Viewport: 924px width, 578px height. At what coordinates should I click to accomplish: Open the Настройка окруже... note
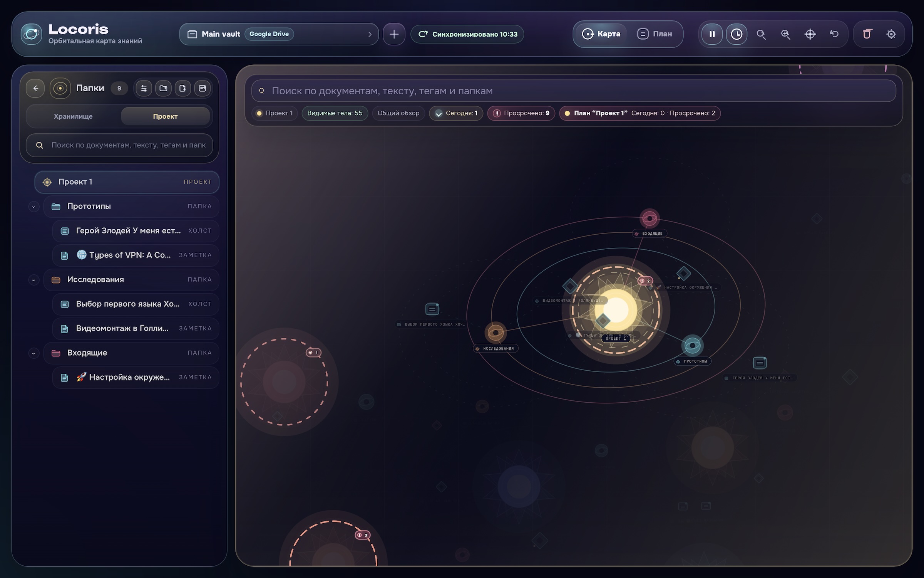[136, 377]
